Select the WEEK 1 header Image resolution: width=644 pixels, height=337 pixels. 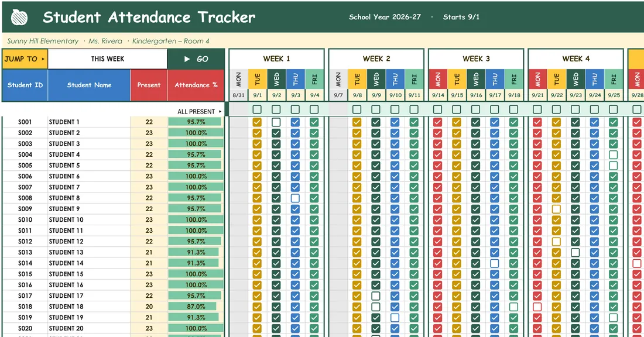pyautogui.click(x=276, y=59)
